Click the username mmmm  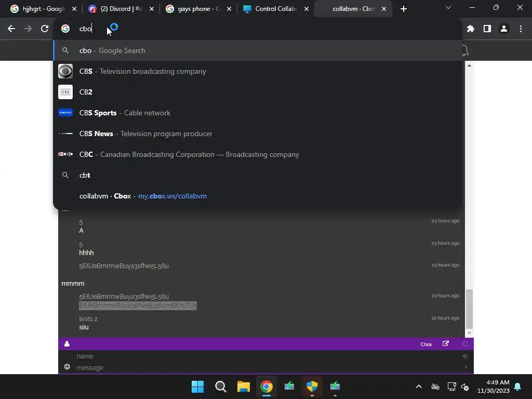click(x=73, y=283)
